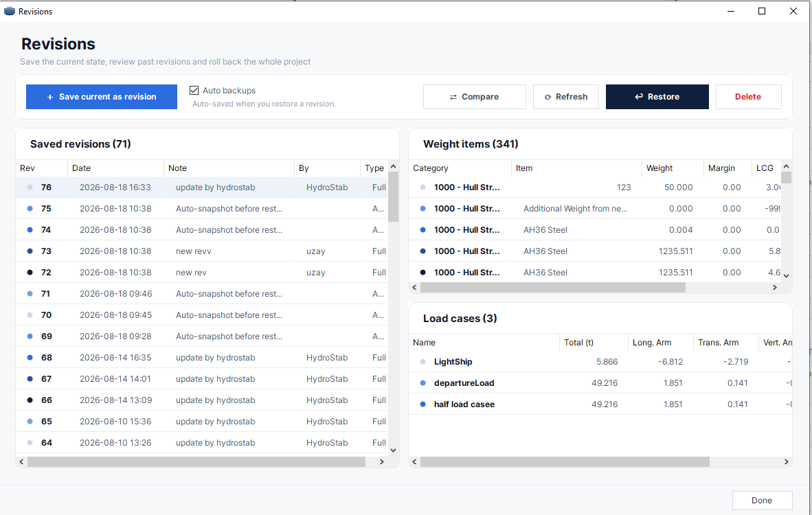
Task: Click the Long. Arm column header
Action: [x=661, y=343]
